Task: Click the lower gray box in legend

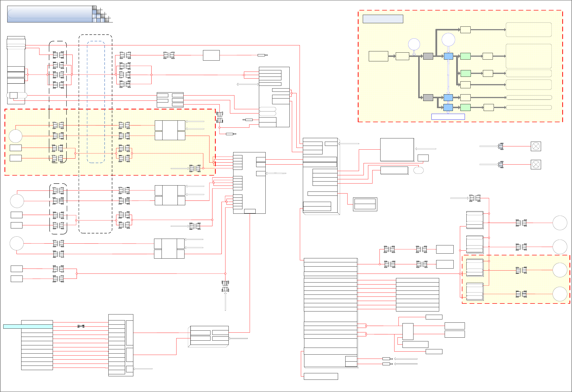Action: pos(428,98)
